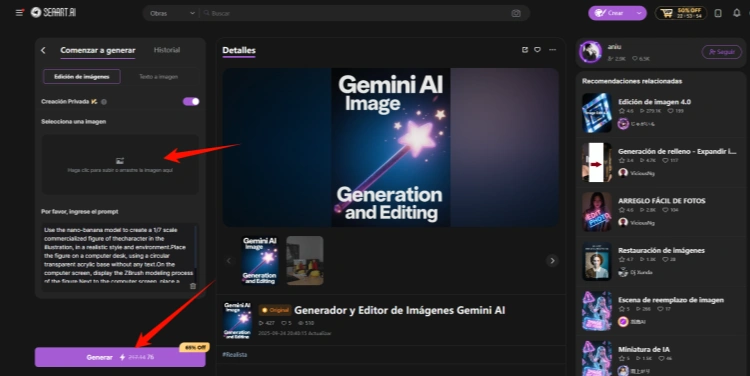Screen dimensions: 750x376
Task: Go back with the left arrow
Action: coord(43,50)
